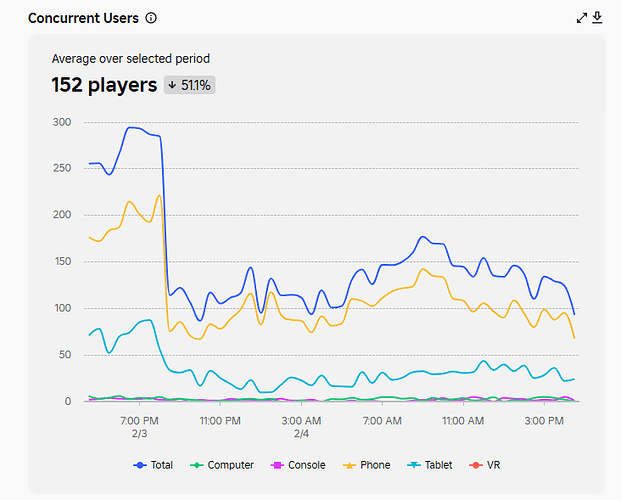
Task: Expand the chart to fullscreen
Action: pos(583,18)
